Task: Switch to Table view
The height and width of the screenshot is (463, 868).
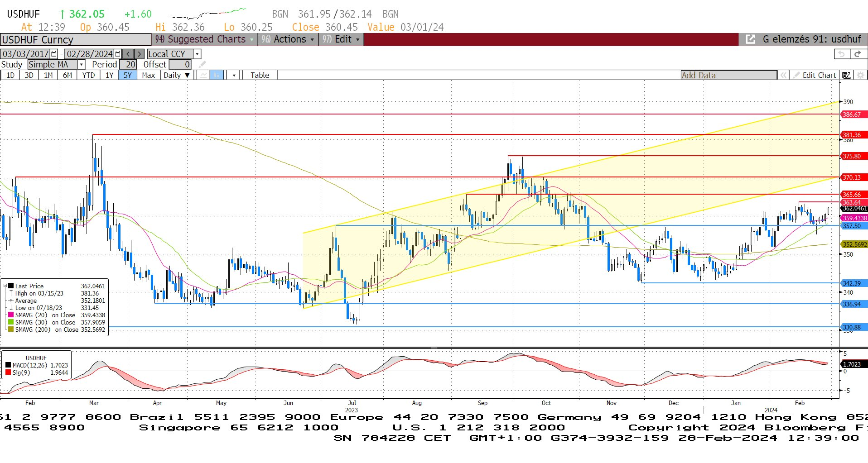Action: coord(260,75)
